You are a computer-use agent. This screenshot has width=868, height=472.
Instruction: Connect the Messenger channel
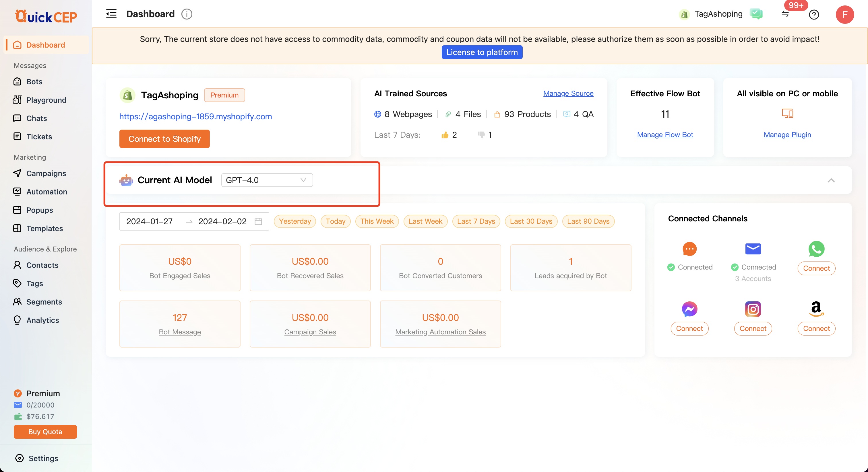pos(689,329)
